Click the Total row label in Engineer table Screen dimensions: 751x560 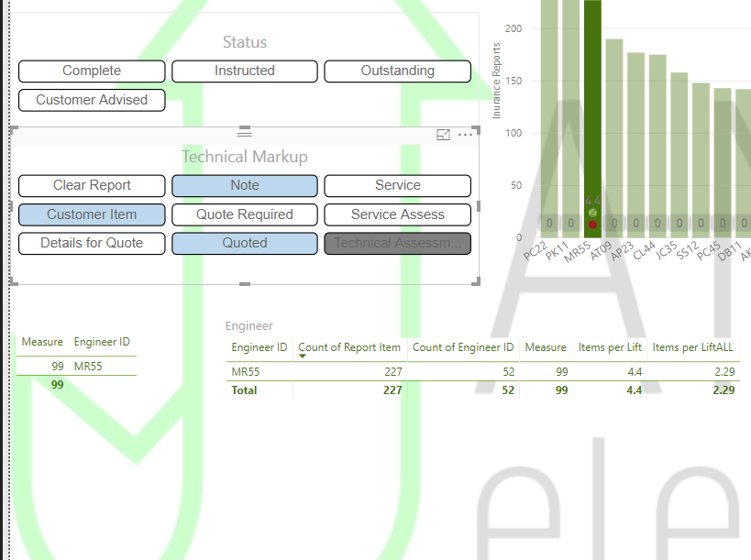244,390
